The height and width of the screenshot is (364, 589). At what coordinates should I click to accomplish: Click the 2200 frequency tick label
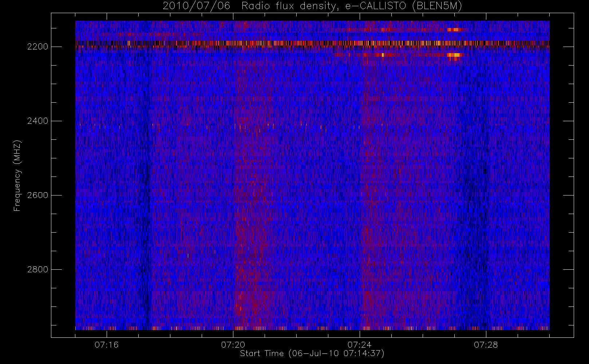[38, 47]
